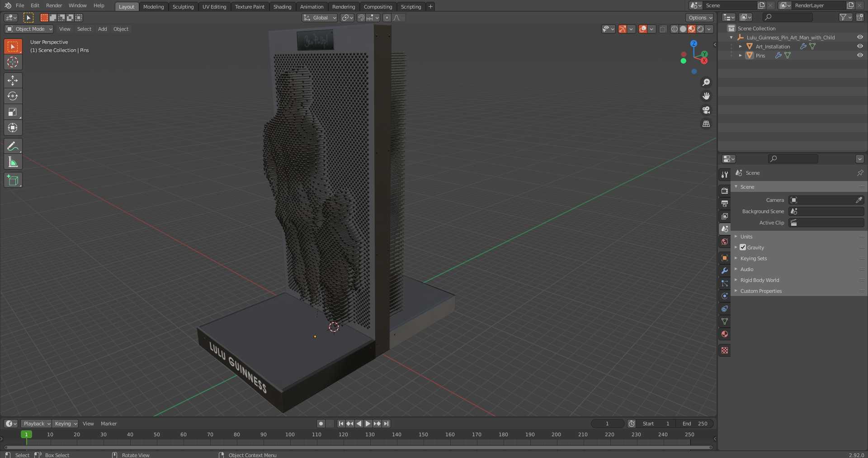The width and height of the screenshot is (868, 458).
Task: Switch to the Shading workspace tab
Action: pos(283,7)
